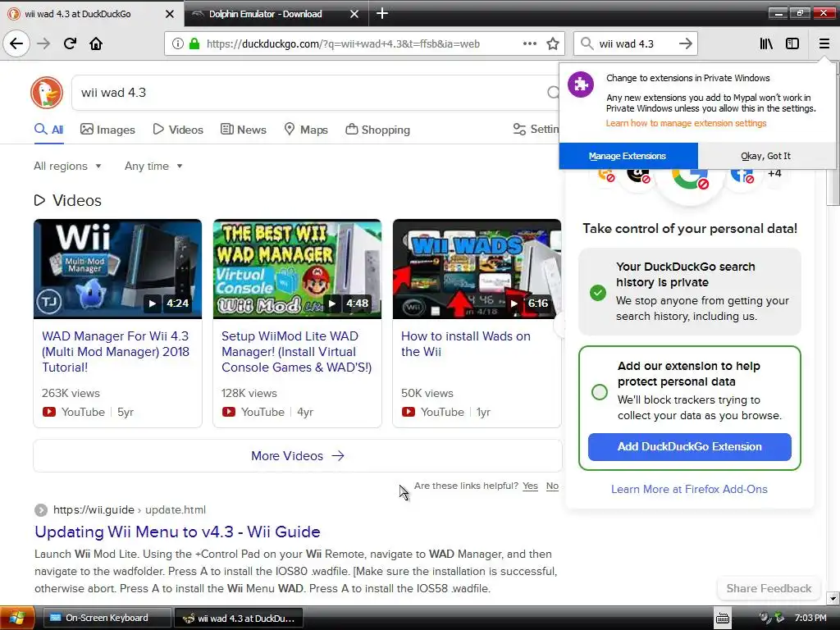Expand the All regions dropdown
The image size is (840, 630).
pos(67,166)
